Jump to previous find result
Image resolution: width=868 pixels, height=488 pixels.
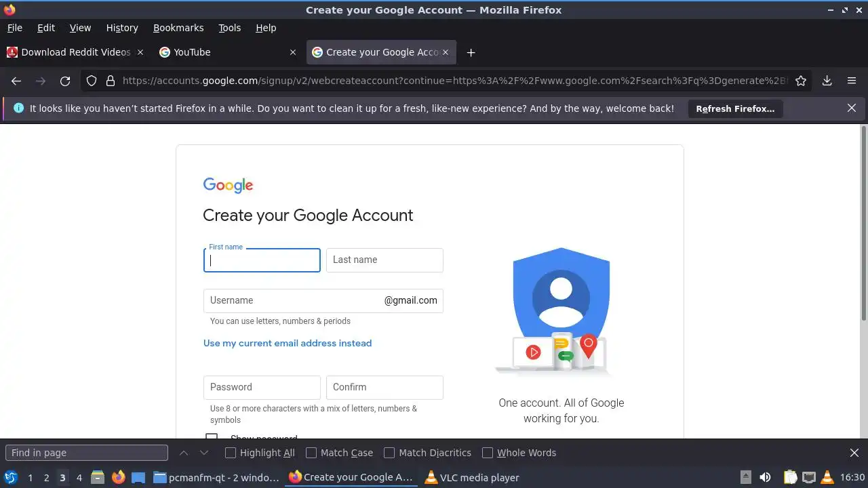[184, 453]
